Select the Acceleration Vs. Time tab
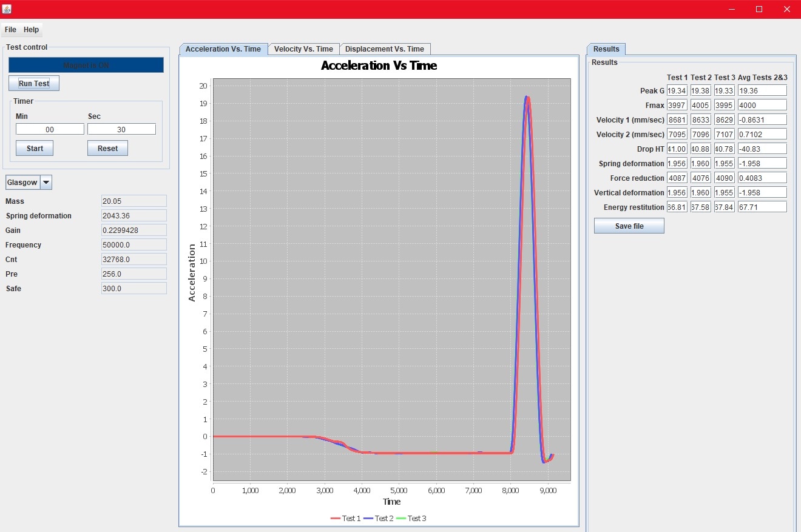Screen dimensions: 801x532 223,49
